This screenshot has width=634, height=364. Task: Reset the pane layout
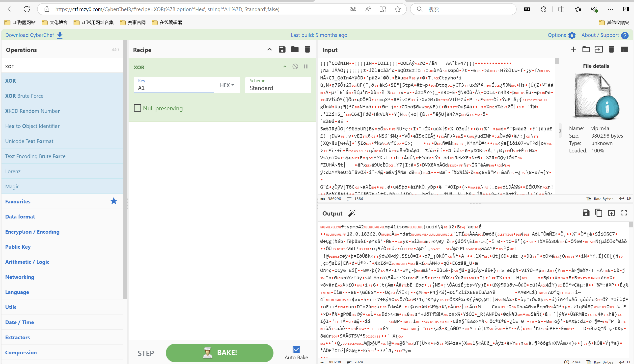[624, 49]
